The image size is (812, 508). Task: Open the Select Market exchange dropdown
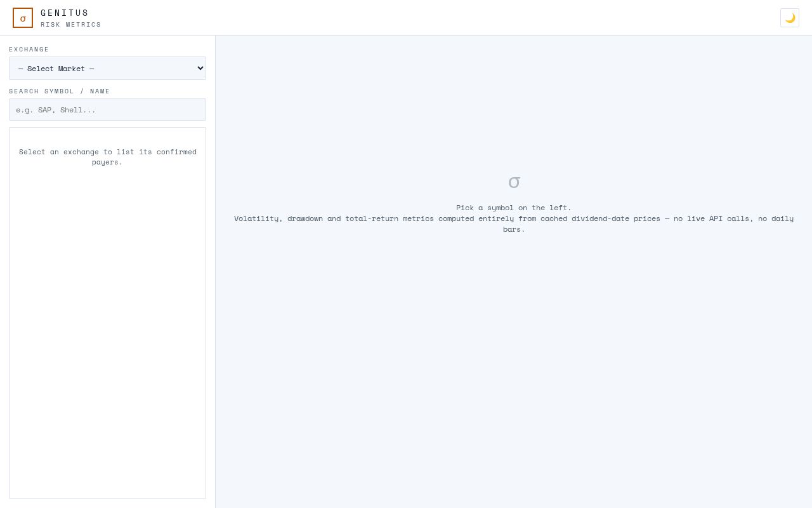click(x=108, y=69)
